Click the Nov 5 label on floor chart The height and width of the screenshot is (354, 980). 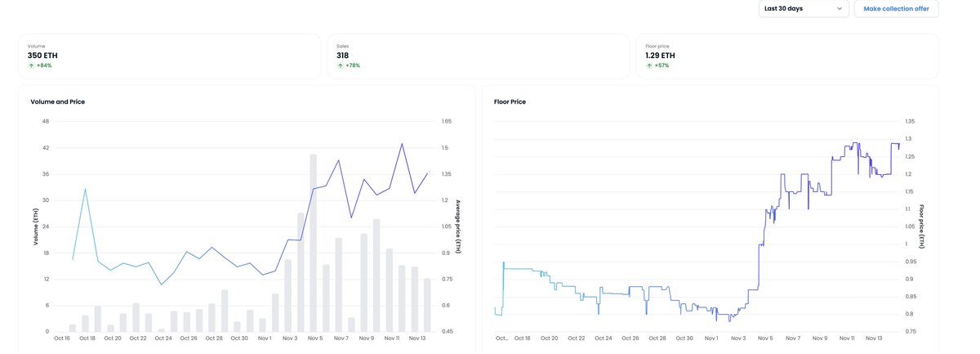point(766,338)
